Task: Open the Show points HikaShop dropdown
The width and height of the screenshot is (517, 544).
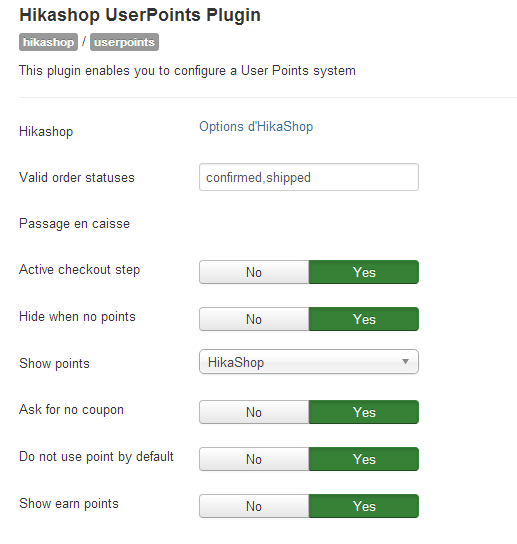Action: 309,362
